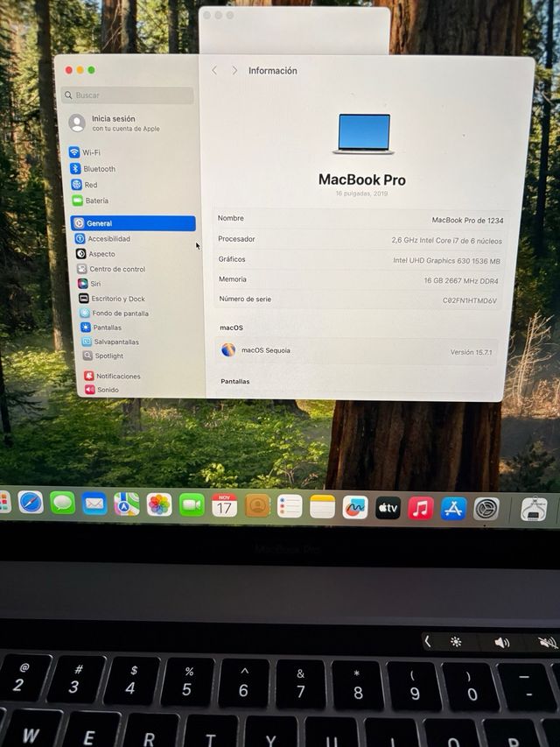Open Apple TV from the Dock
Image resolution: width=560 pixels, height=747 pixels.
(x=388, y=508)
